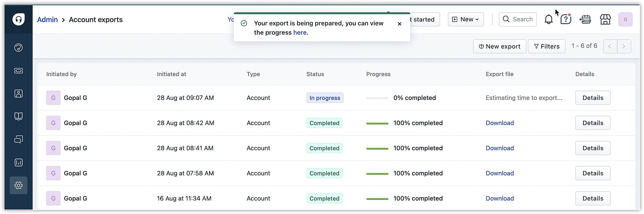Viewport: 644px width, 214px height.
Task: Follow the 'here' progress link
Action: pyautogui.click(x=300, y=33)
